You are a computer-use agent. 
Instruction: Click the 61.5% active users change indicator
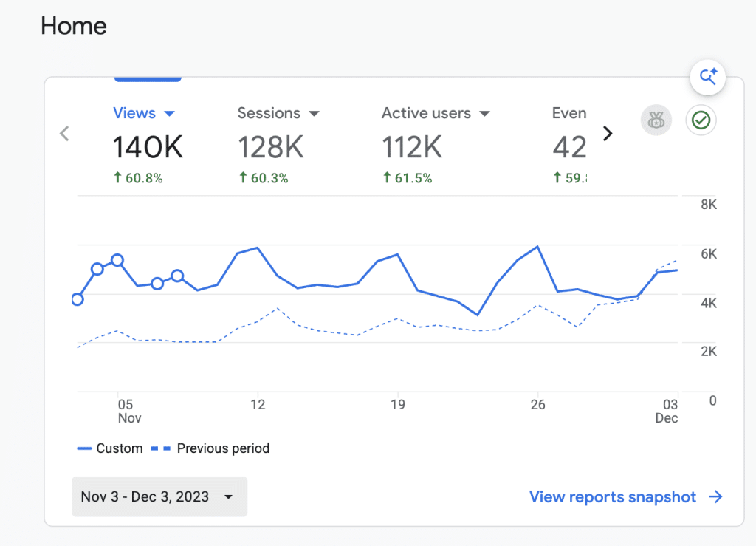[408, 178]
